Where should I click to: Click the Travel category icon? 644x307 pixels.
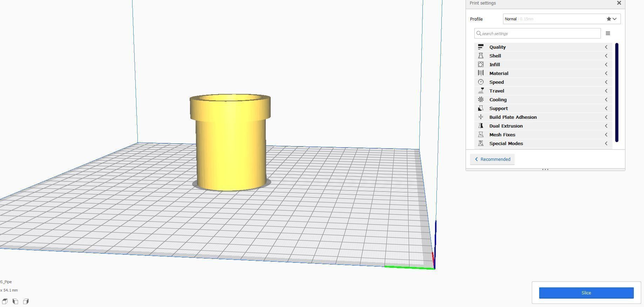coord(481,91)
